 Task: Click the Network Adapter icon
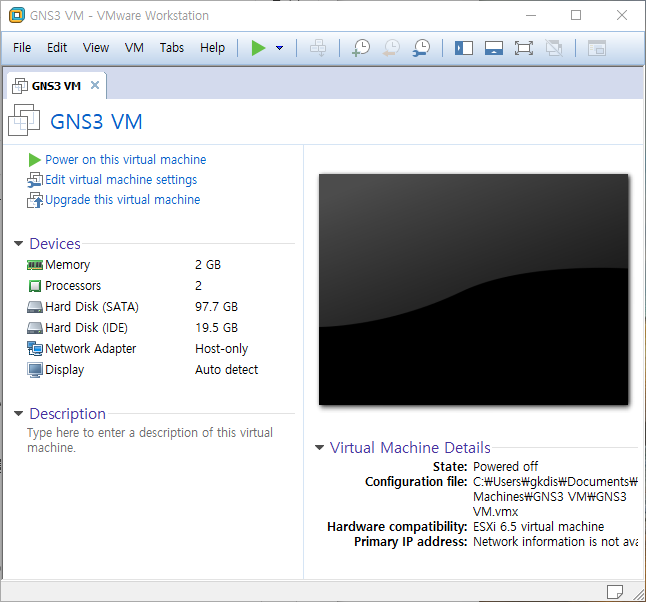(35, 349)
